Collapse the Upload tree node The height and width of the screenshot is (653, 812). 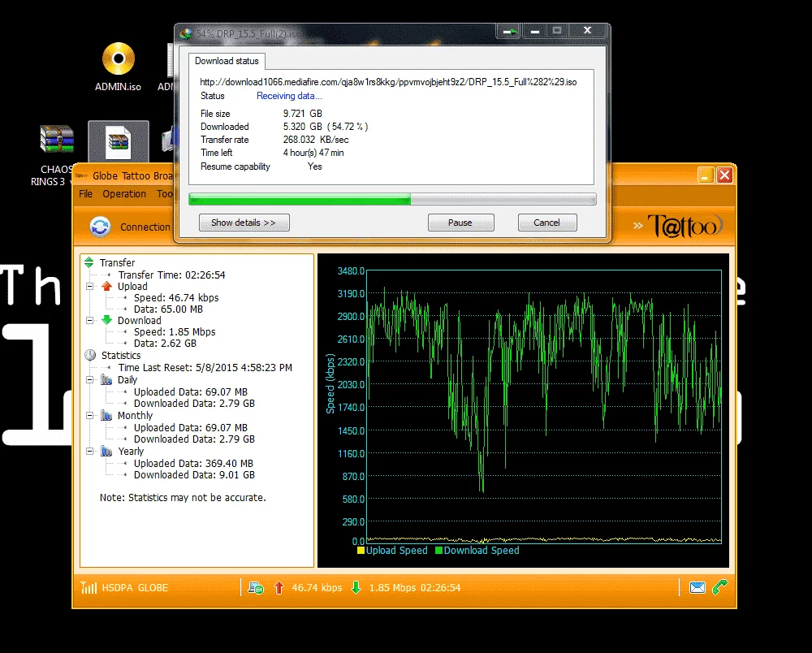click(89, 286)
